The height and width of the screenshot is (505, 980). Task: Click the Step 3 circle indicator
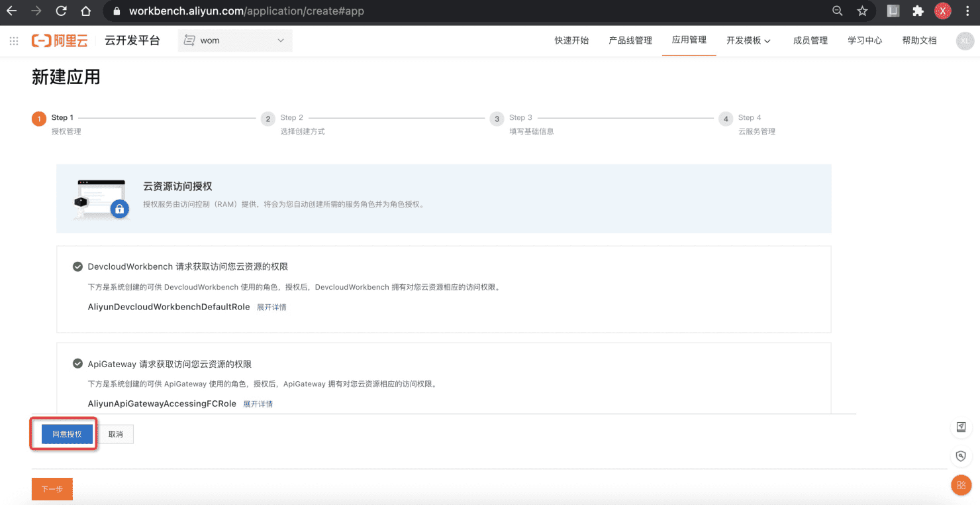click(497, 119)
